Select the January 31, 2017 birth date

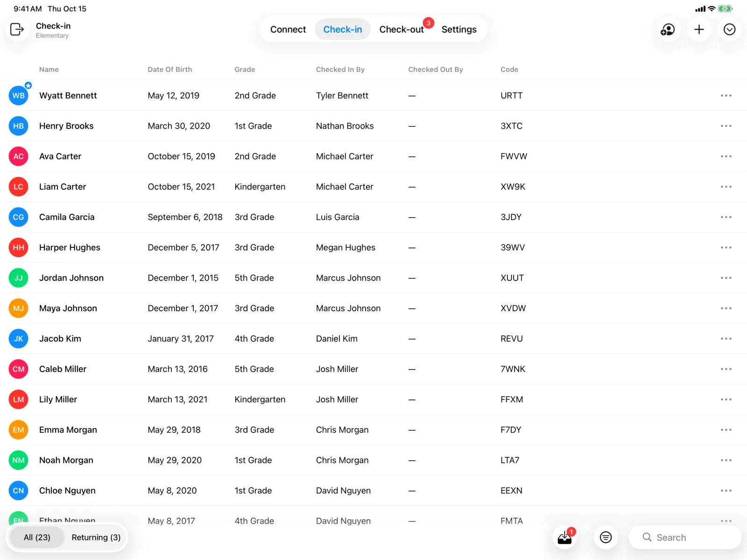click(181, 339)
